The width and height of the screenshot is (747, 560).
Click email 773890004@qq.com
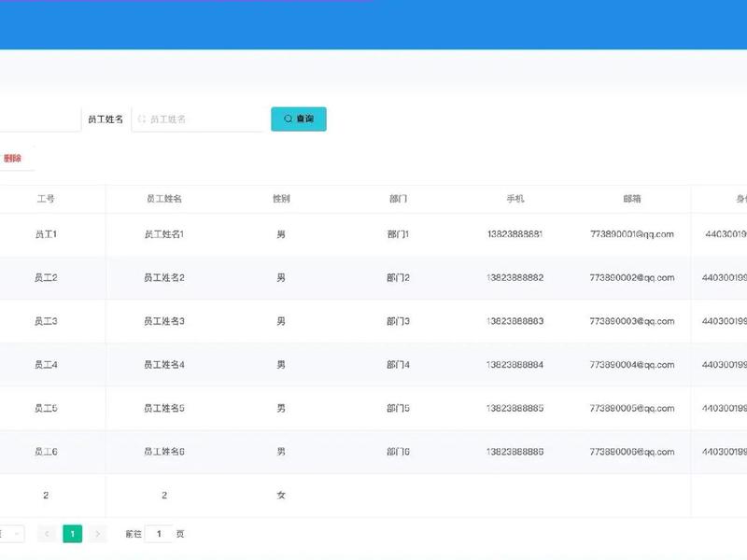coord(632,365)
